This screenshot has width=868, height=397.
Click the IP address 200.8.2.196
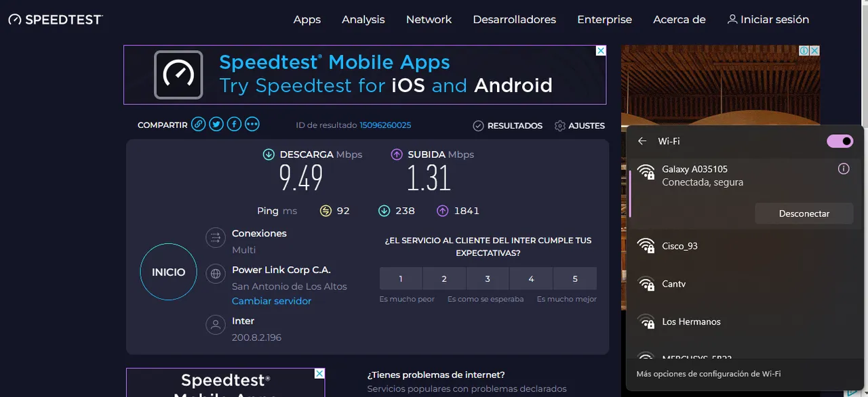coord(256,337)
